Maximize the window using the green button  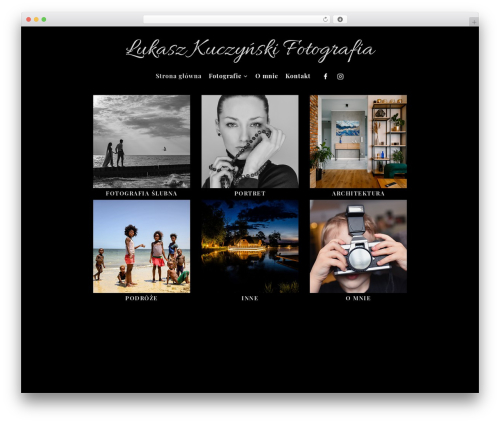tap(44, 19)
